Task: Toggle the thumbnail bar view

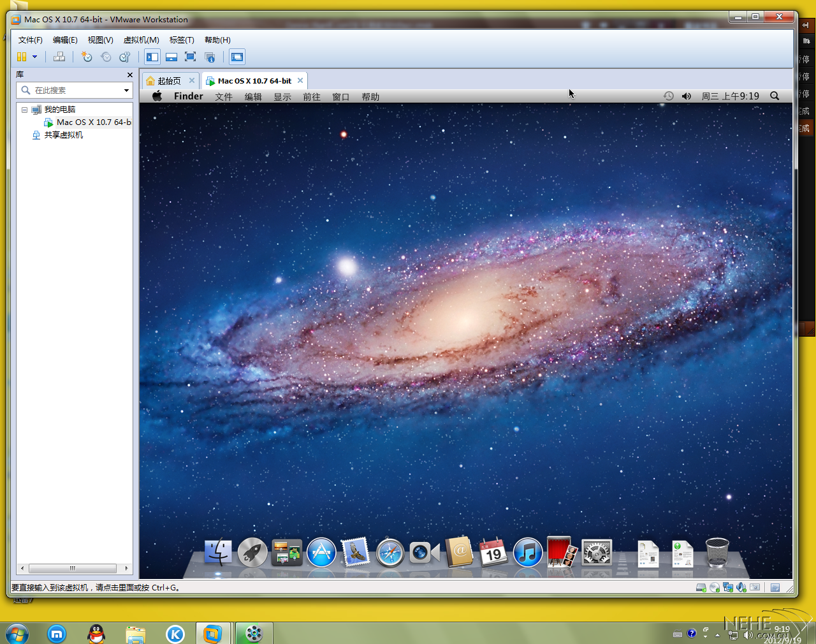Action: click(x=171, y=57)
